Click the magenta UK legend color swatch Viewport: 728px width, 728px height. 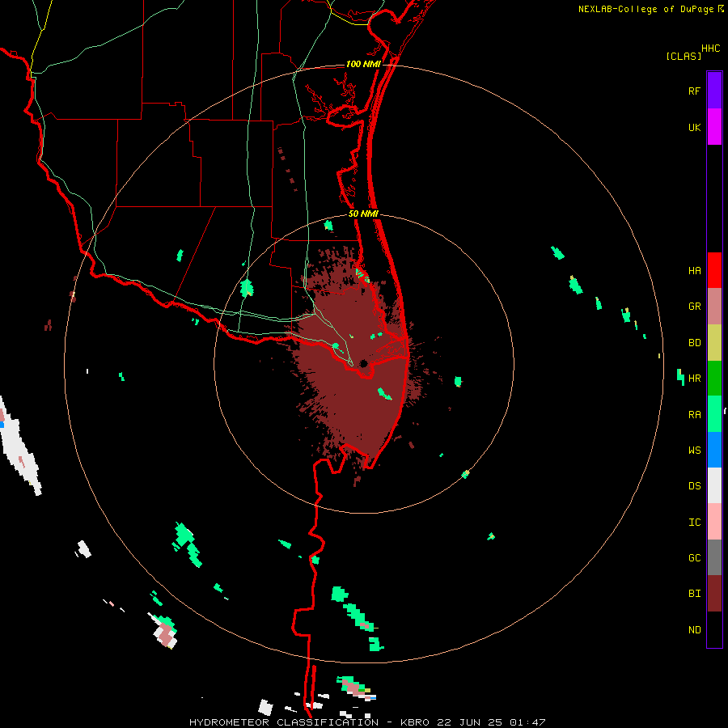(x=714, y=127)
